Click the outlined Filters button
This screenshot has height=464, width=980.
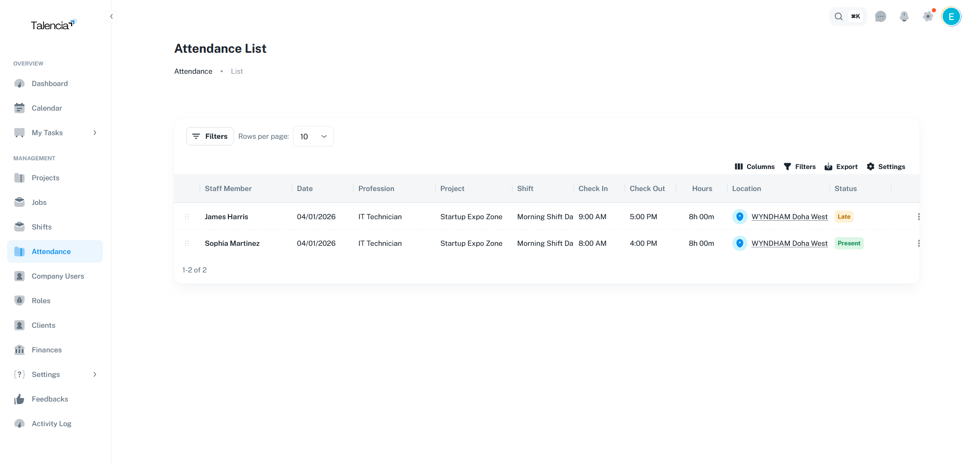point(210,136)
